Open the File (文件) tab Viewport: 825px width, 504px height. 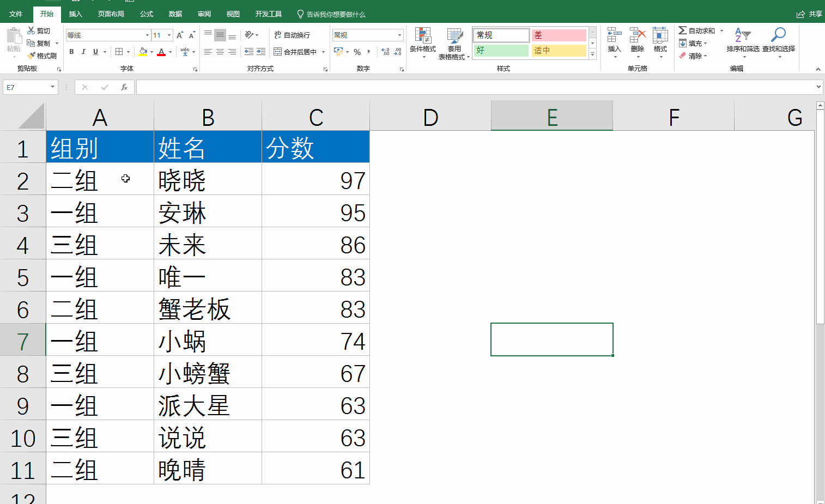16,14
